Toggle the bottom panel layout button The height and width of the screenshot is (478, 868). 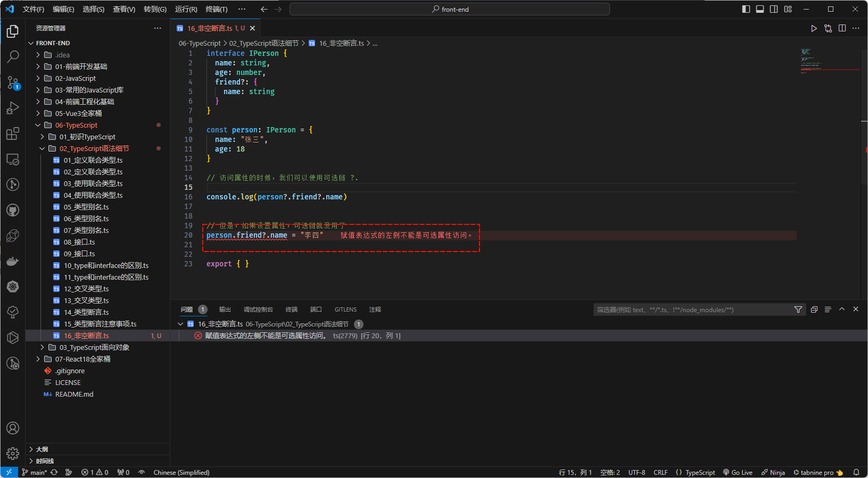(x=760, y=9)
